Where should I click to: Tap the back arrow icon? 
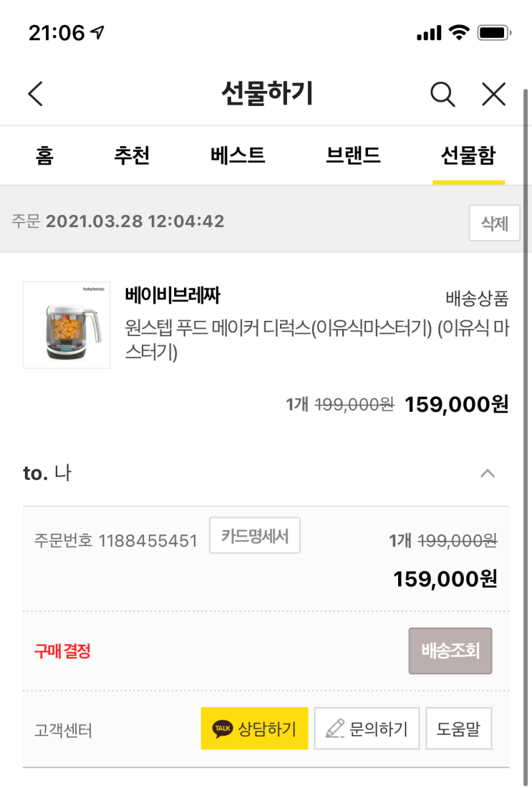[36, 94]
